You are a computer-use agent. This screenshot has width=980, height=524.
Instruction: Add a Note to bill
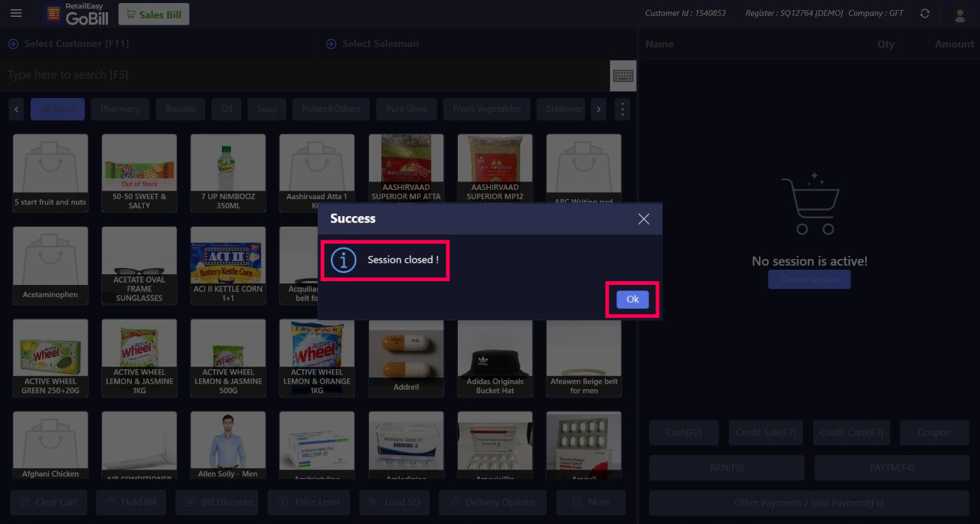coord(591,503)
